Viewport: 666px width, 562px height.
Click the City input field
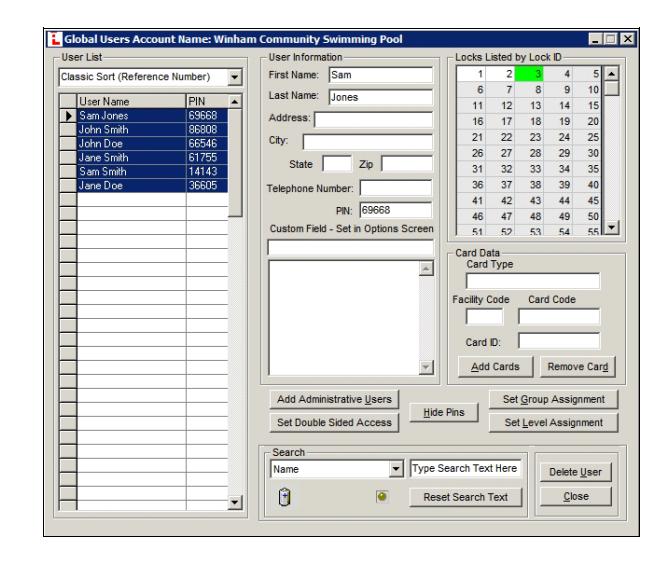368,142
